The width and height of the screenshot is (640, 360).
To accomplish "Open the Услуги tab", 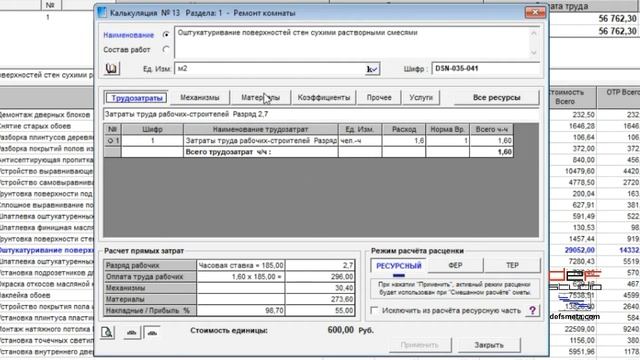I will tap(421, 98).
